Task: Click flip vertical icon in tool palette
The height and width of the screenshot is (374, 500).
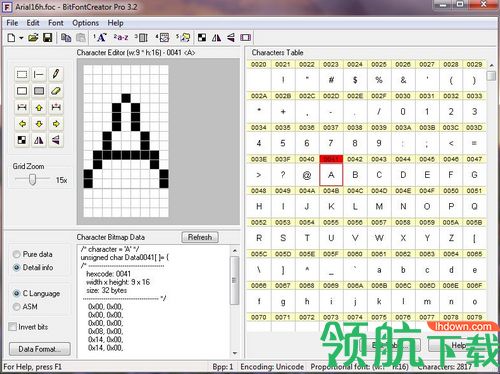Action: pos(56,140)
